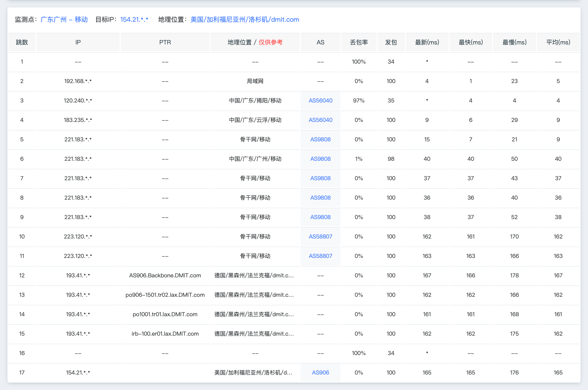Select the truncated 德国/黑森州/法兰克福 location on hop 13
This screenshot has height=390, width=588.
tap(254, 295)
